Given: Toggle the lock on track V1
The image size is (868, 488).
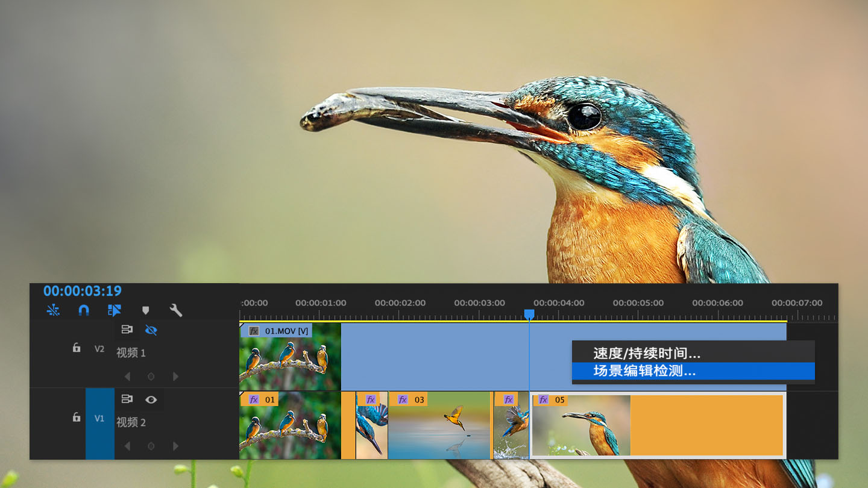Looking at the screenshot, I should pos(77,417).
